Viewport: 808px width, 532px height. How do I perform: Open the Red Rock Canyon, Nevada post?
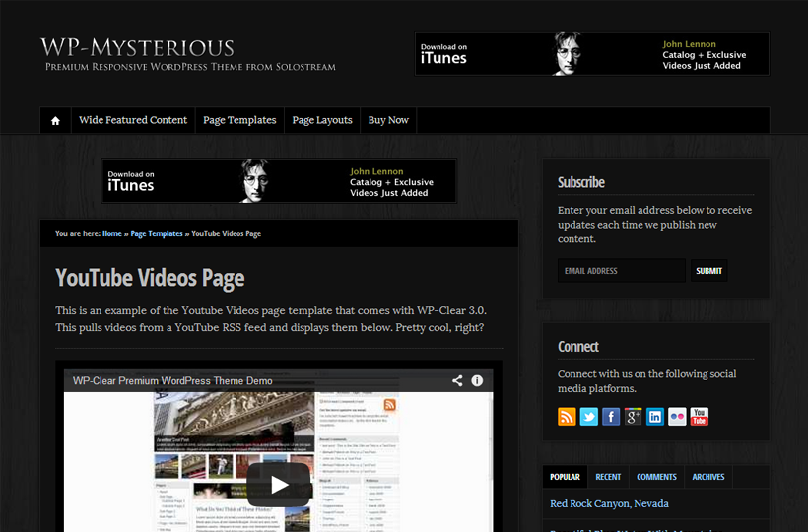point(609,503)
